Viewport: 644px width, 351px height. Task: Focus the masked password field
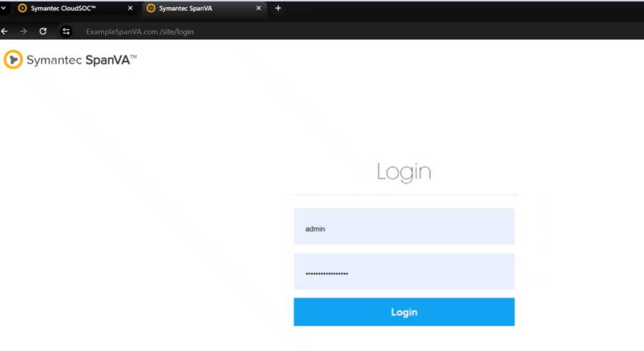tap(404, 272)
